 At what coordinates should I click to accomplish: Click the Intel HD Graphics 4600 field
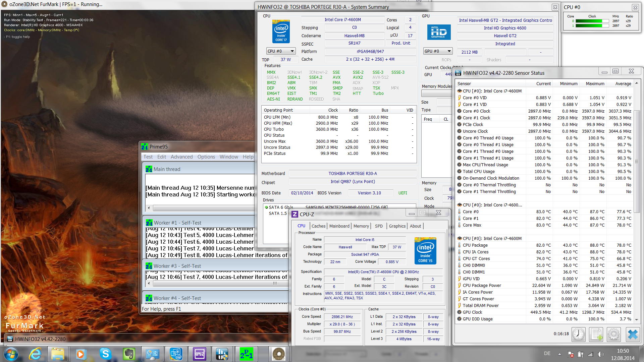(x=505, y=28)
